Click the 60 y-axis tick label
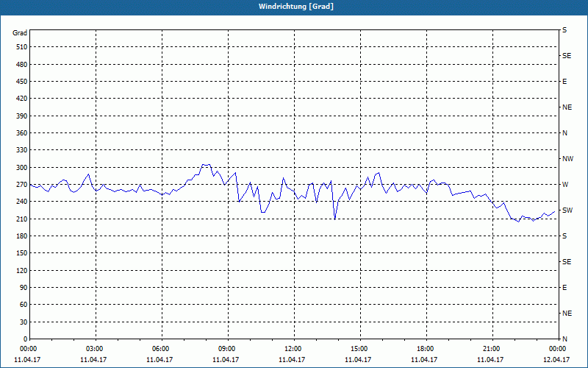This screenshot has height=368, width=588. [x=24, y=305]
